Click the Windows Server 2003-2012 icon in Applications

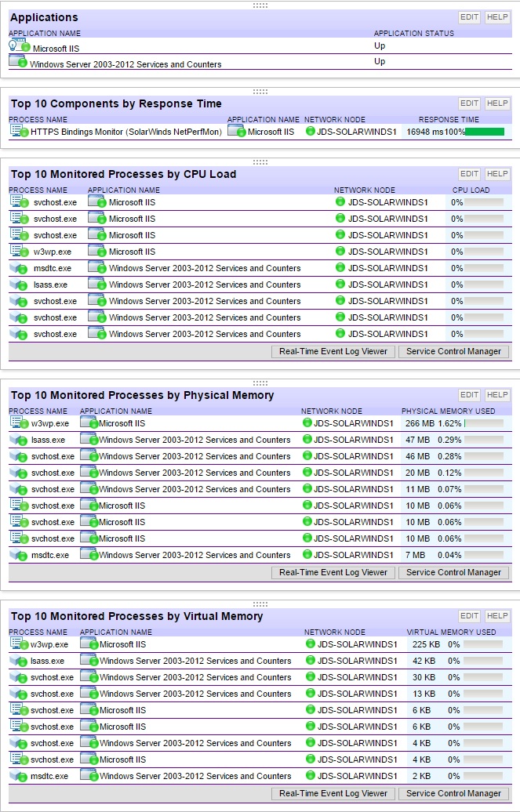click(18, 62)
